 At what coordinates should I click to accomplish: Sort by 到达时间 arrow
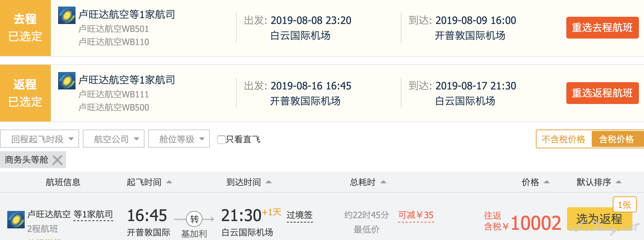269,182
